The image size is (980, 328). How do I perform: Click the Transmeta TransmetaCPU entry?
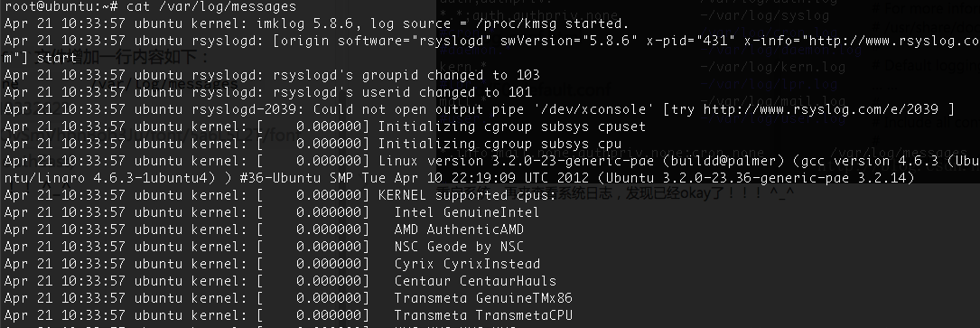point(483,315)
